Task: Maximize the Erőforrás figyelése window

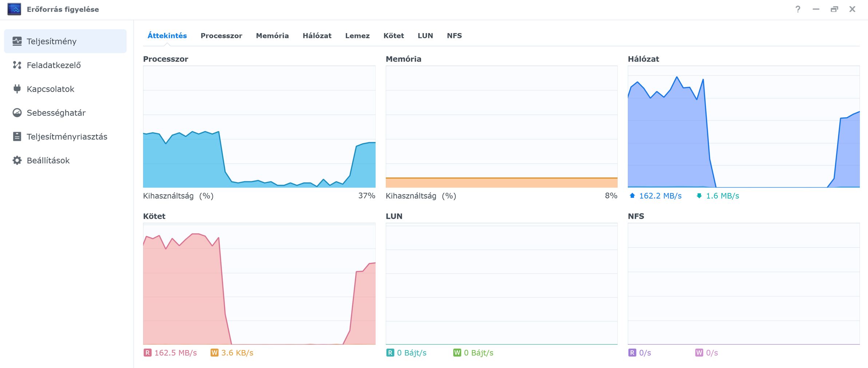Action: point(834,9)
